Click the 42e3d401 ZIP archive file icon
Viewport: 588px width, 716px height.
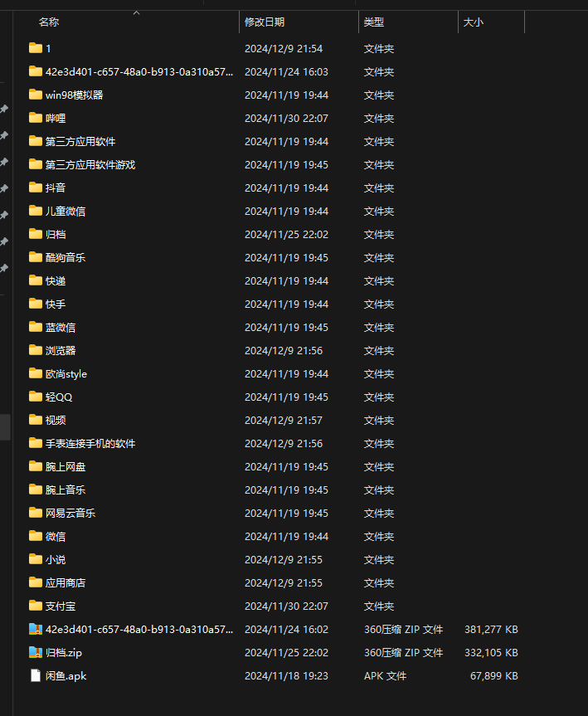35,629
